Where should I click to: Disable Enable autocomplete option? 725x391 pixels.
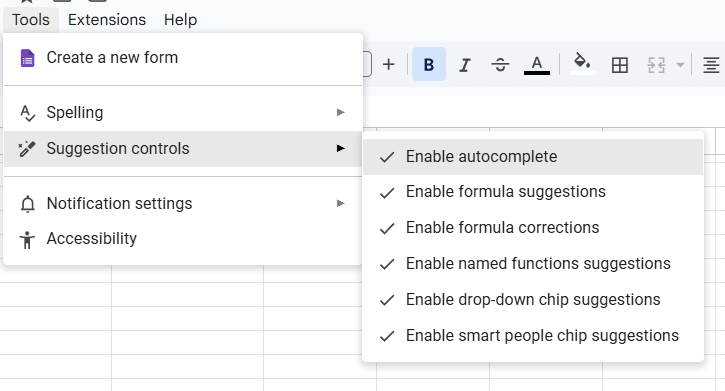[533, 157]
